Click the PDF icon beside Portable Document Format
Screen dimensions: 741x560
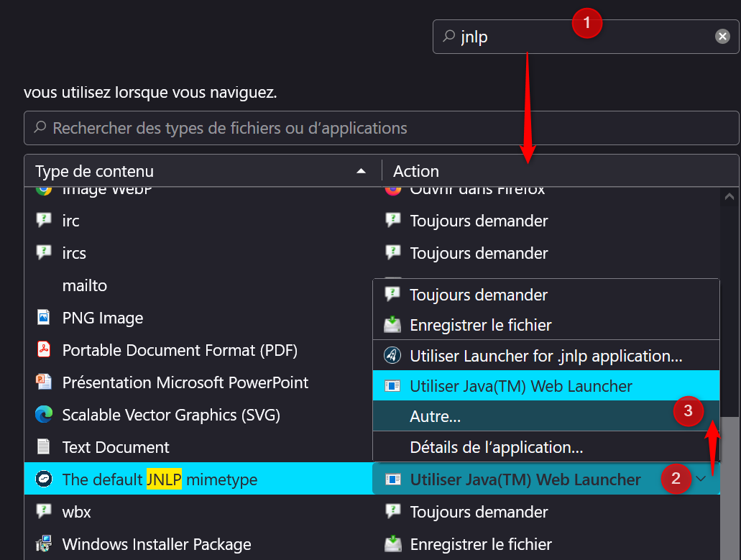coord(44,350)
